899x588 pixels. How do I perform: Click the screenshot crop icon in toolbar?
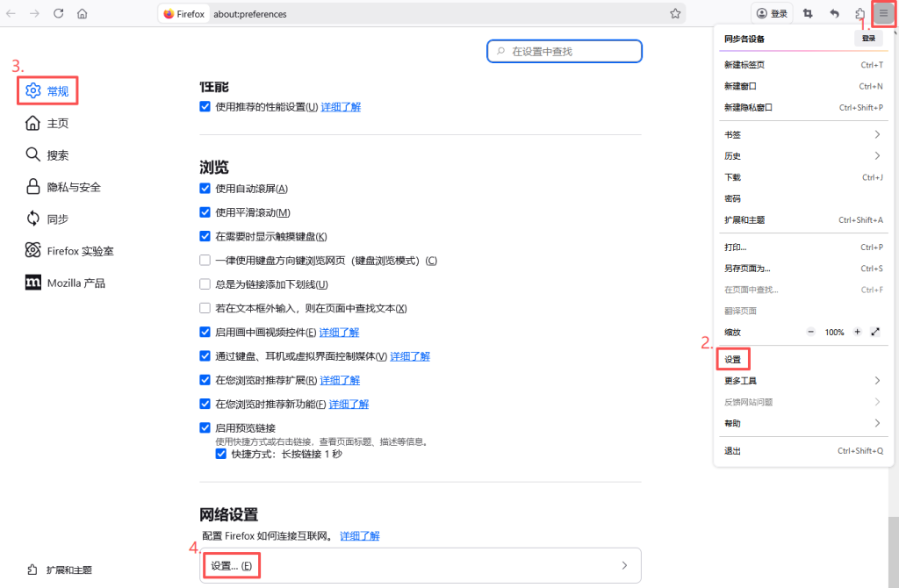(808, 14)
